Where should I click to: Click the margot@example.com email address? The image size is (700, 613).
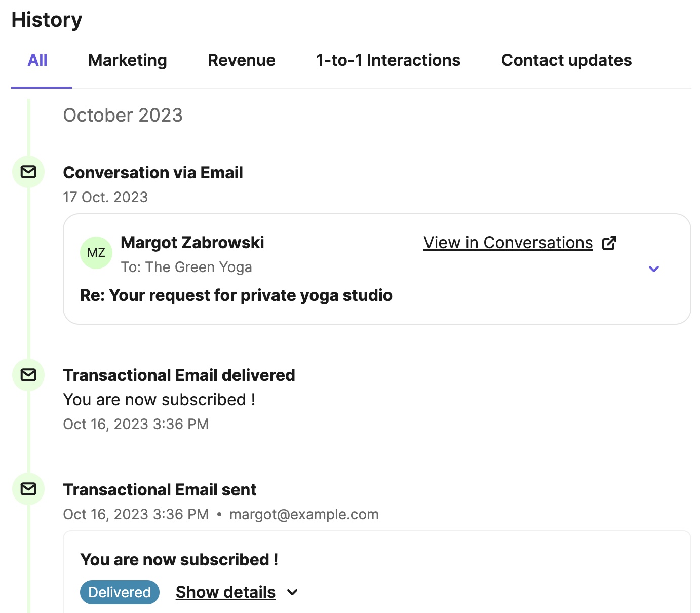(x=304, y=514)
